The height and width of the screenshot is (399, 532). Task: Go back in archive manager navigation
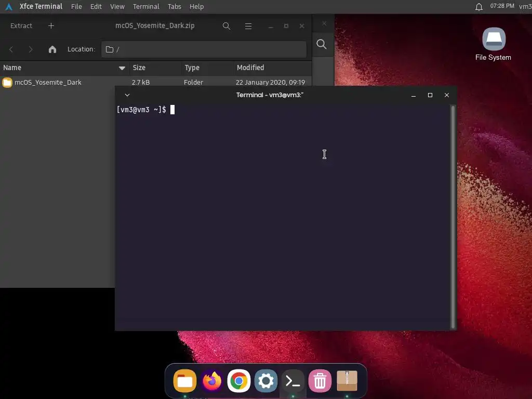[x=11, y=49]
